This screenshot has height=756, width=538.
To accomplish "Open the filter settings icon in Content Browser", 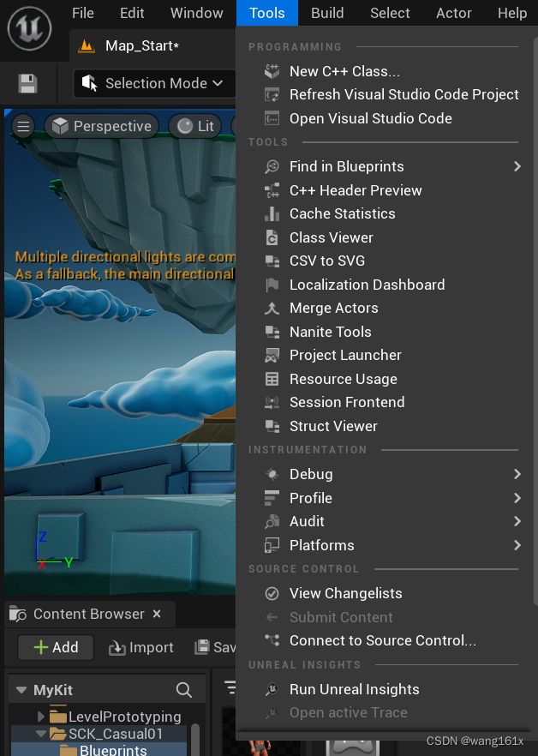I will pos(230,687).
